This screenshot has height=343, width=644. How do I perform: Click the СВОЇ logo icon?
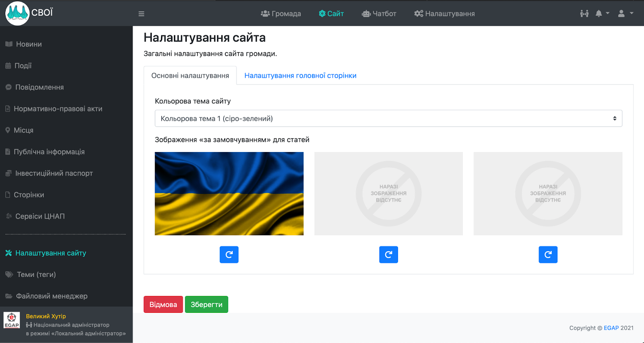click(x=17, y=13)
